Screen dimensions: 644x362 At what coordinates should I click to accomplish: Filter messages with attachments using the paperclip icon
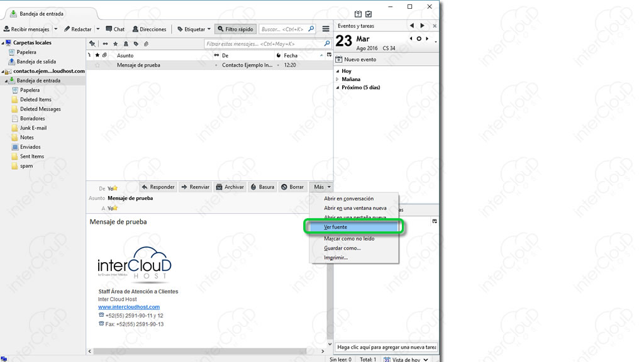[146, 44]
